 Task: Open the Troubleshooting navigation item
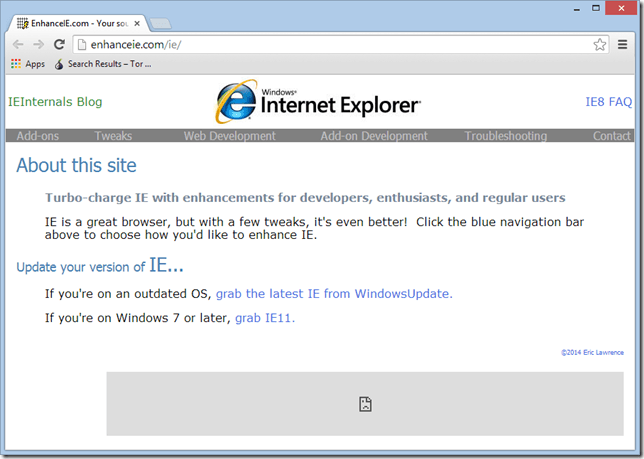click(x=506, y=136)
